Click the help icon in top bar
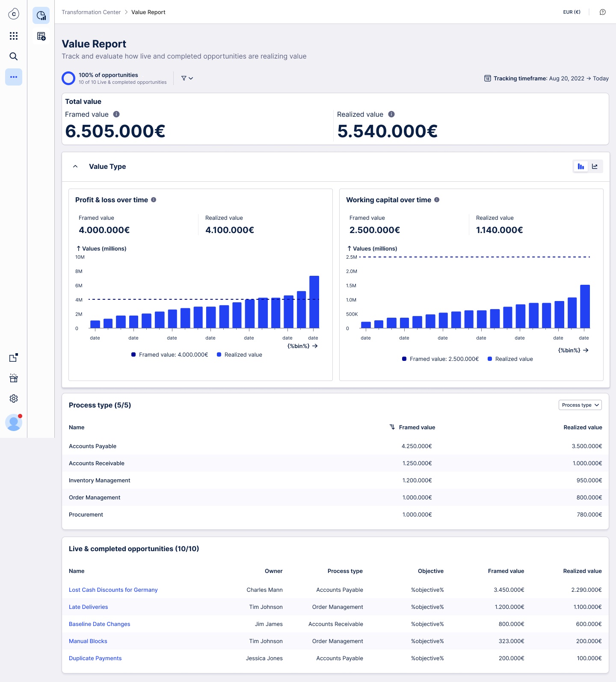 [603, 12]
